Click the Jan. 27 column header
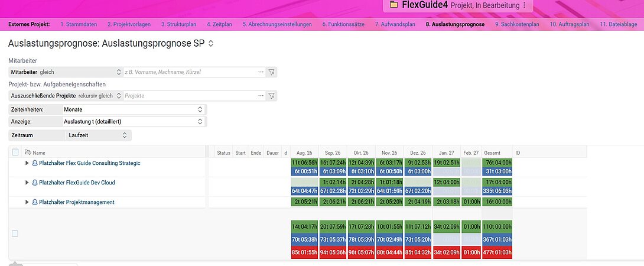This screenshot has height=266, width=644. pyautogui.click(x=446, y=153)
